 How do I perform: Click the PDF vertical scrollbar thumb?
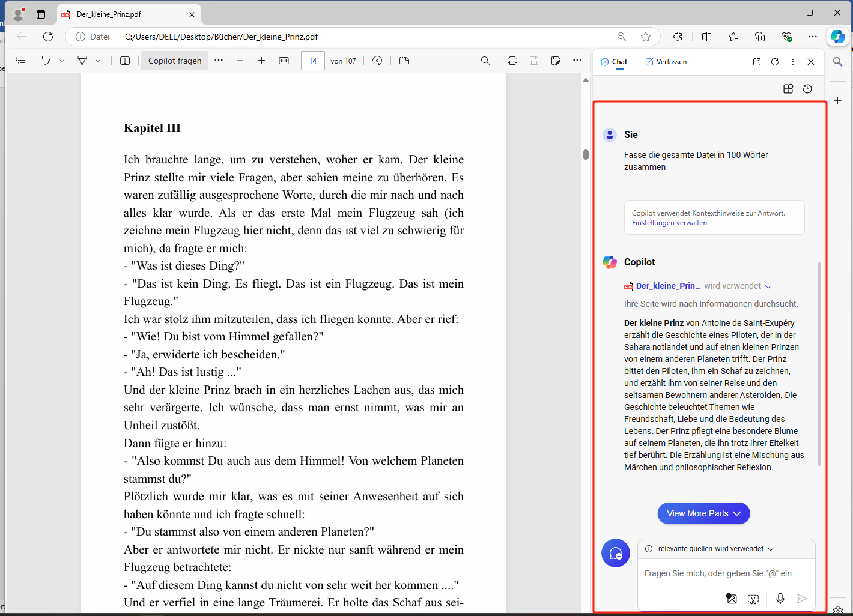coord(586,154)
